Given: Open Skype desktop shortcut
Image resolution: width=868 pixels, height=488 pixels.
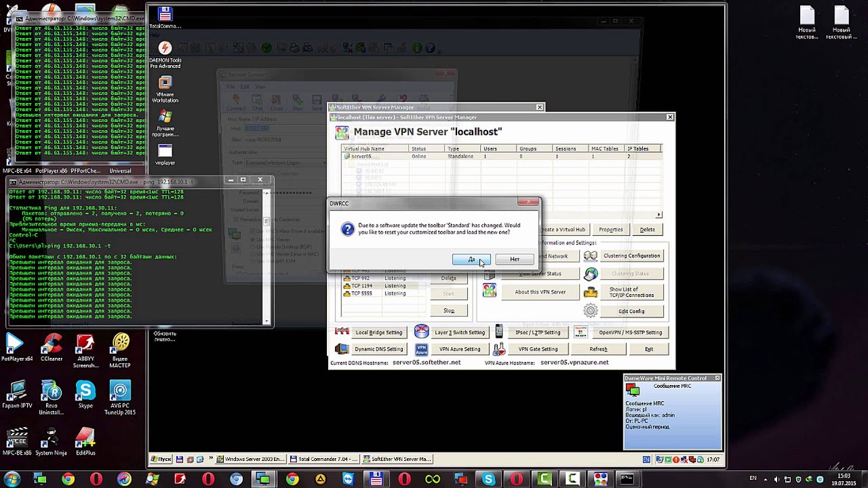Looking at the screenshot, I should (x=85, y=394).
